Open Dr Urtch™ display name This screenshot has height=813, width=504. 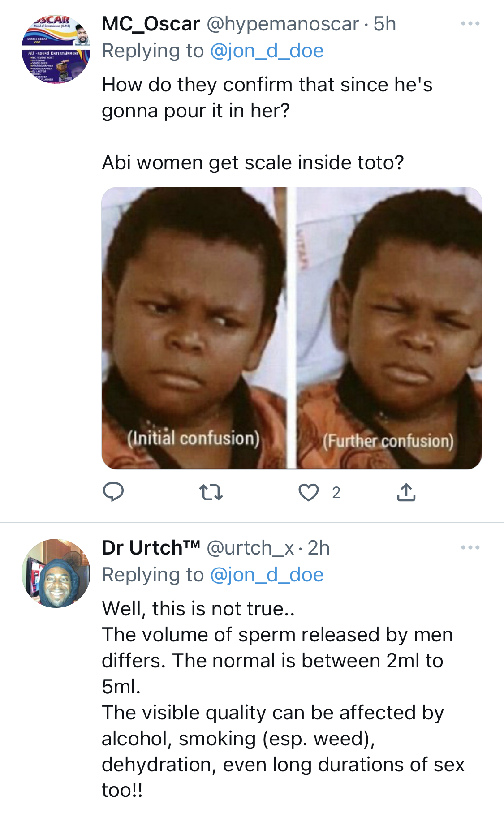tap(151, 547)
